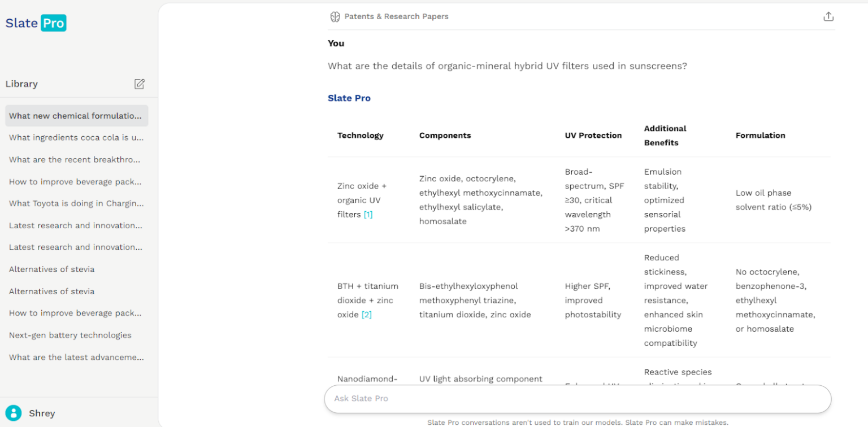
Task: Open 'What Toyota is doing in Chargin...' chat
Action: (76, 203)
